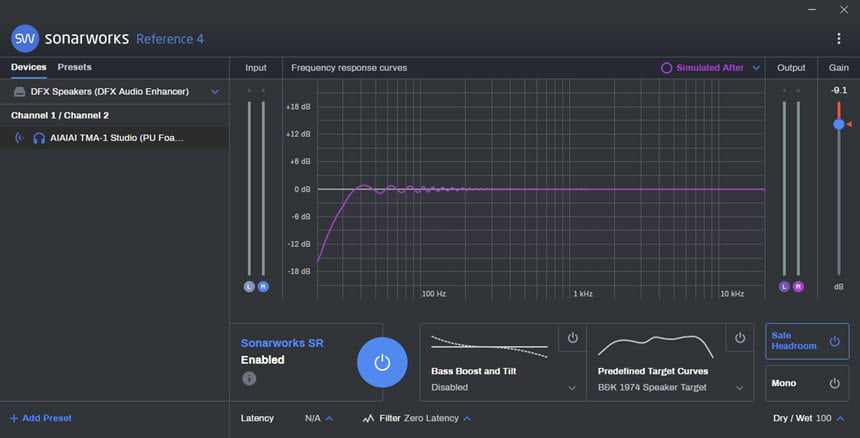Screen dimensions: 860x438
Task: Toggle the main Sonarworks SR power button
Action: pyautogui.click(x=382, y=362)
